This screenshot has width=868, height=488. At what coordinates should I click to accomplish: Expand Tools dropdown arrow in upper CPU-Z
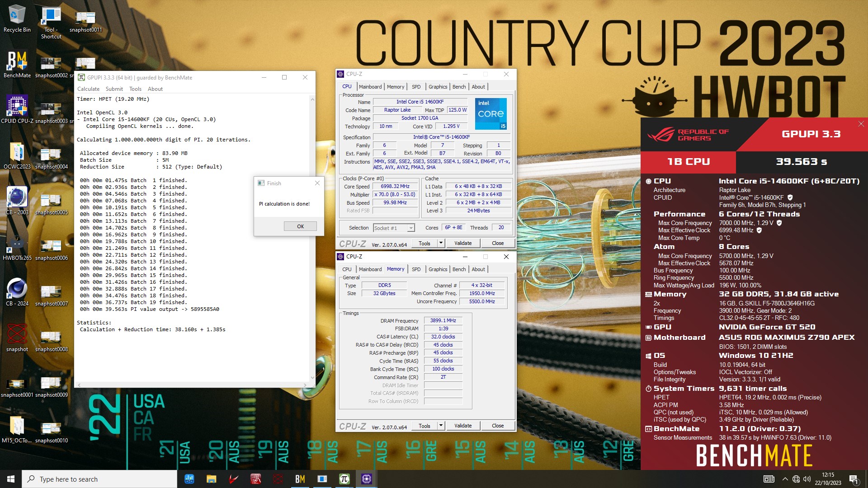441,243
